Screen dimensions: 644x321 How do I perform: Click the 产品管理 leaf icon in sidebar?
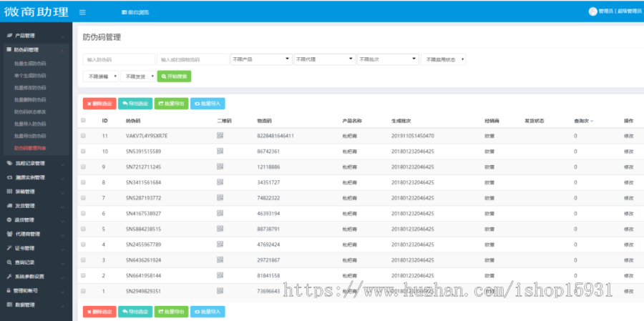(x=9, y=35)
